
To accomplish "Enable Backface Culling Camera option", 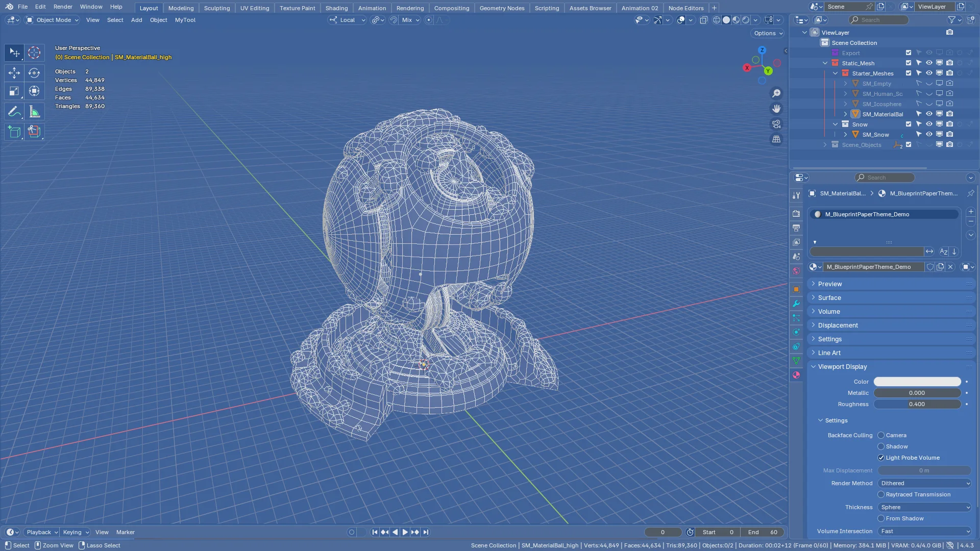I will pyautogui.click(x=881, y=435).
